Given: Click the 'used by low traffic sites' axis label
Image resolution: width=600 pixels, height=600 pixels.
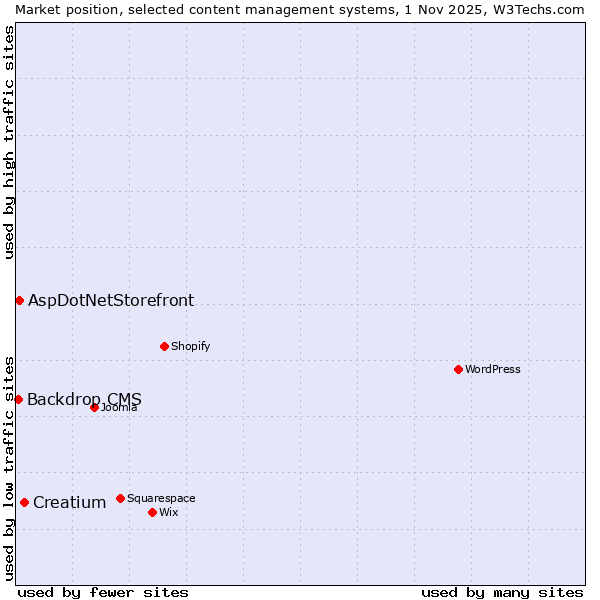Looking at the screenshot, I should coord(9,467).
